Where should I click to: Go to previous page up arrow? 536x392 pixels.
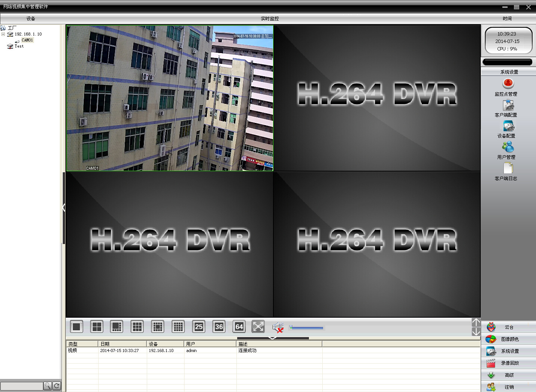(476, 322)
